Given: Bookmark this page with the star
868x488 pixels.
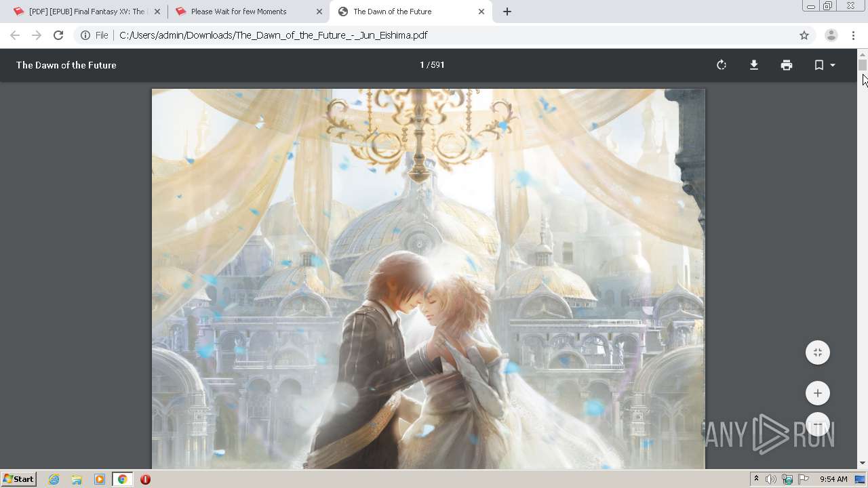Looking at the screenshot, I should click(x=804, y=35).
